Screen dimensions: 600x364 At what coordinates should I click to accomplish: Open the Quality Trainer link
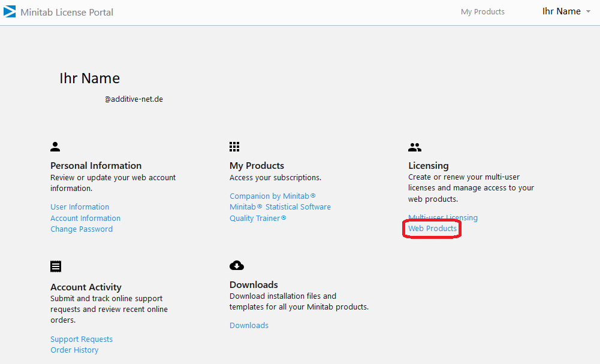pos(258,219)
